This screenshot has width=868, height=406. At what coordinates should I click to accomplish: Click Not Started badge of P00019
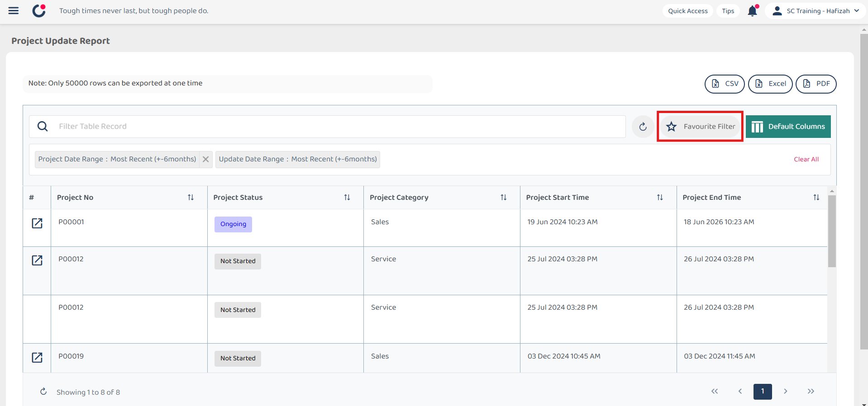pyautogui.click(x=238, y=359)
